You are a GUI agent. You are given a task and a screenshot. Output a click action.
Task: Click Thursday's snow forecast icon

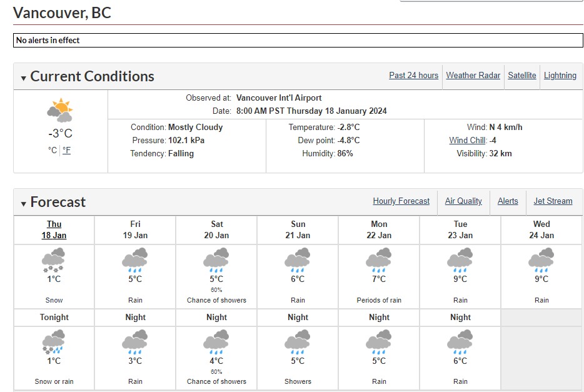(x=54, y=260)
